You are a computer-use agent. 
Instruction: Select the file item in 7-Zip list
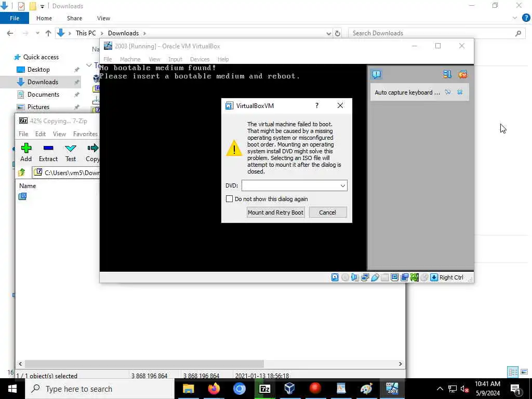(x=22, y=196)
